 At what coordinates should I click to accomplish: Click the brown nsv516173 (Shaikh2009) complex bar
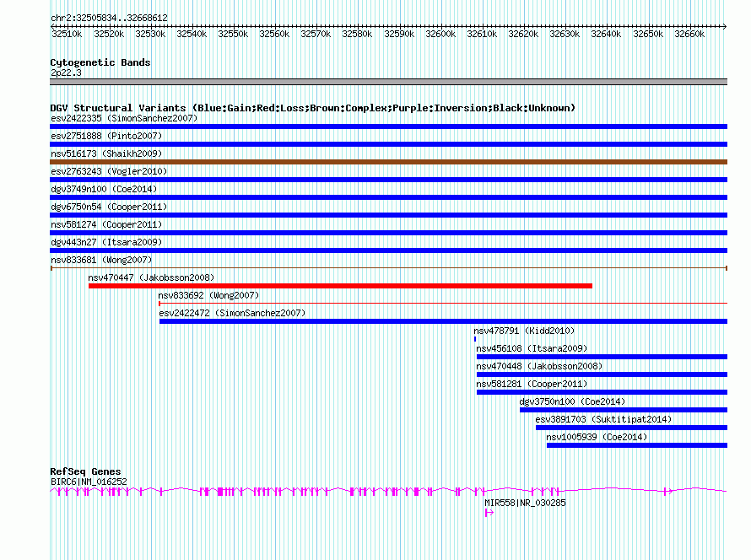pos(388,162)
